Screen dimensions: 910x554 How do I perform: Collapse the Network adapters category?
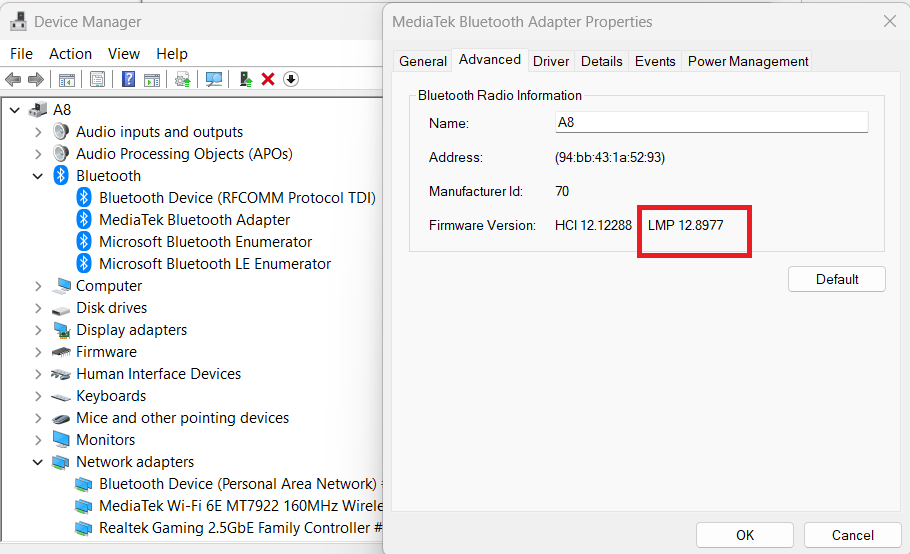pos(38,462)
